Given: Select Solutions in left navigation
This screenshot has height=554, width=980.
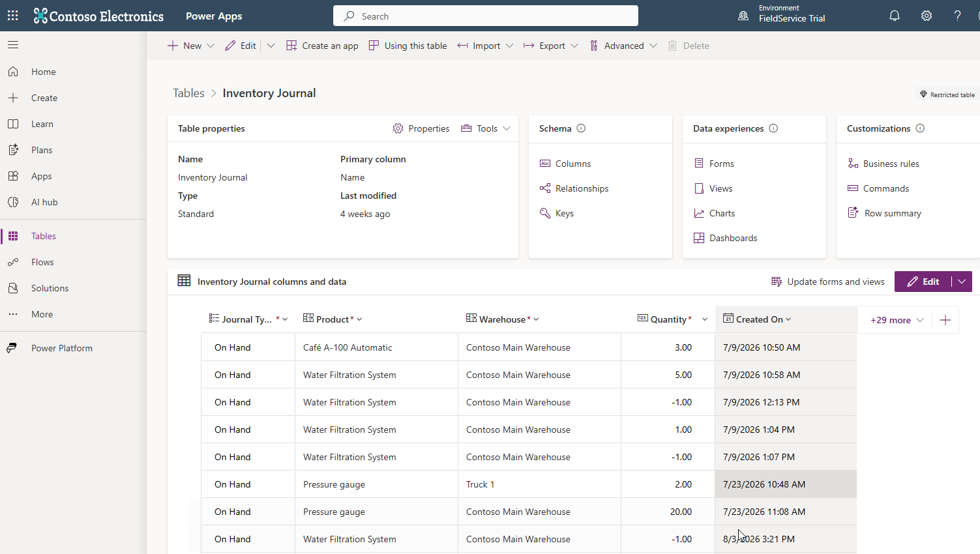Looking at the screenshot, I should point(50,288).
